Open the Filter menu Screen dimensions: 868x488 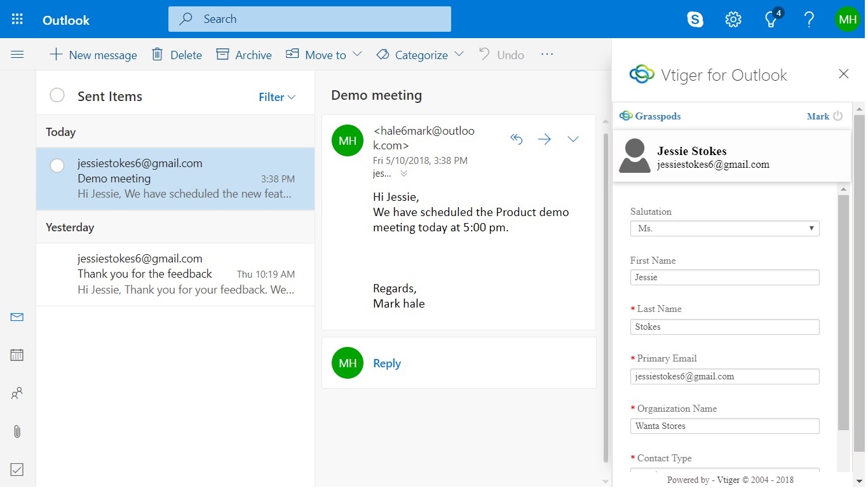(277, 97)
